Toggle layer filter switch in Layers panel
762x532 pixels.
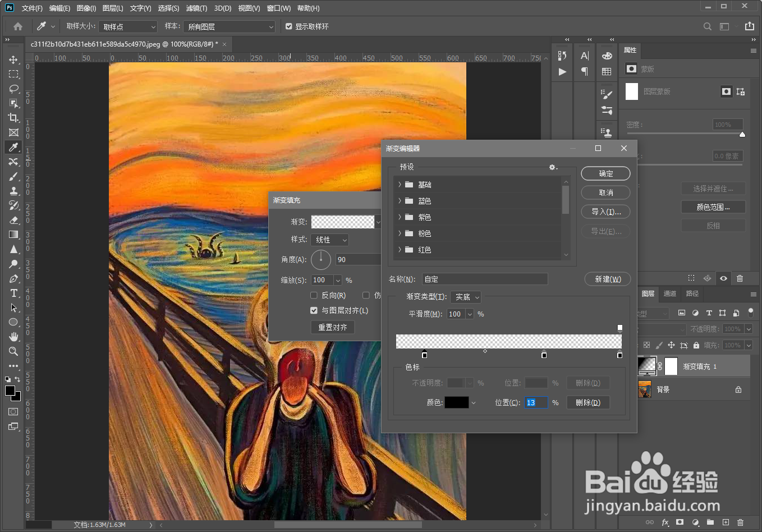pyautogui.click(x=751, y=312)
